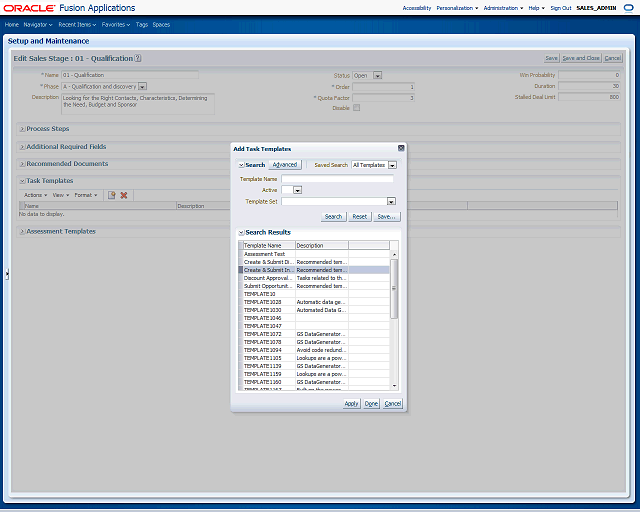Click the Sign Out link
Viewport: 640px width, 512px height.
coord(561,8)
